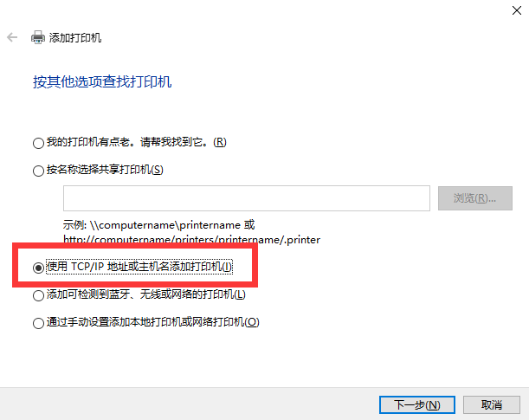
Task: Select radio circle for 按名称选择共享打印机
Action: click(38, 171)
